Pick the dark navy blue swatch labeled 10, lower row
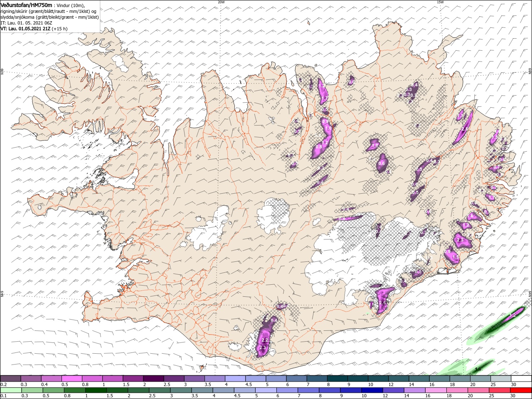This screenshot has width=532, height=399. tap(372, 390)
